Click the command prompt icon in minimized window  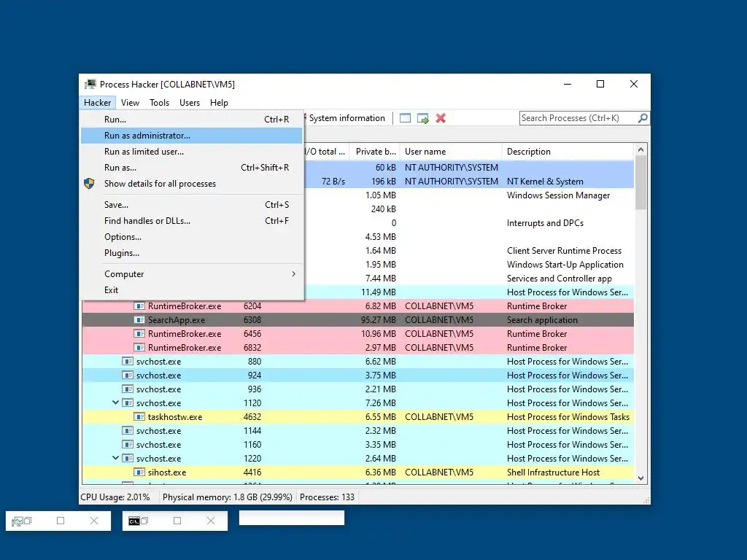134,521
